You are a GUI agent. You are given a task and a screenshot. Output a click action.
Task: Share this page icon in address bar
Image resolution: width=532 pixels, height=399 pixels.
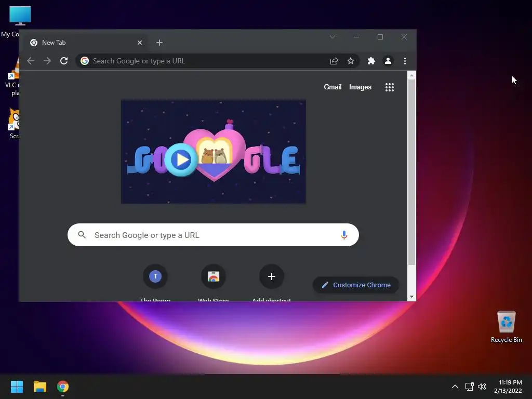(334, 61)
